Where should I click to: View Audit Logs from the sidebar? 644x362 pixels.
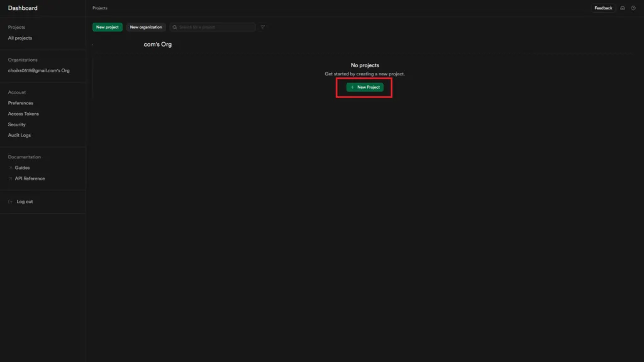click(20, 135)
